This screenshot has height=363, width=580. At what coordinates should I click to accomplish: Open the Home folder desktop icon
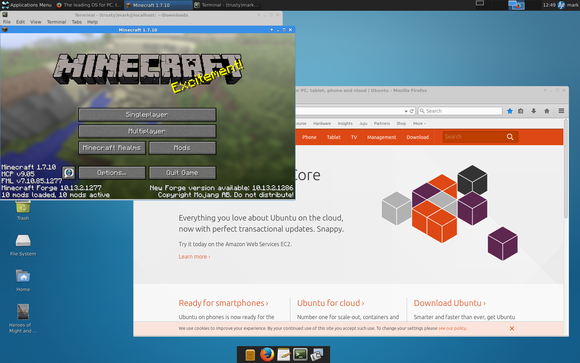23,281
